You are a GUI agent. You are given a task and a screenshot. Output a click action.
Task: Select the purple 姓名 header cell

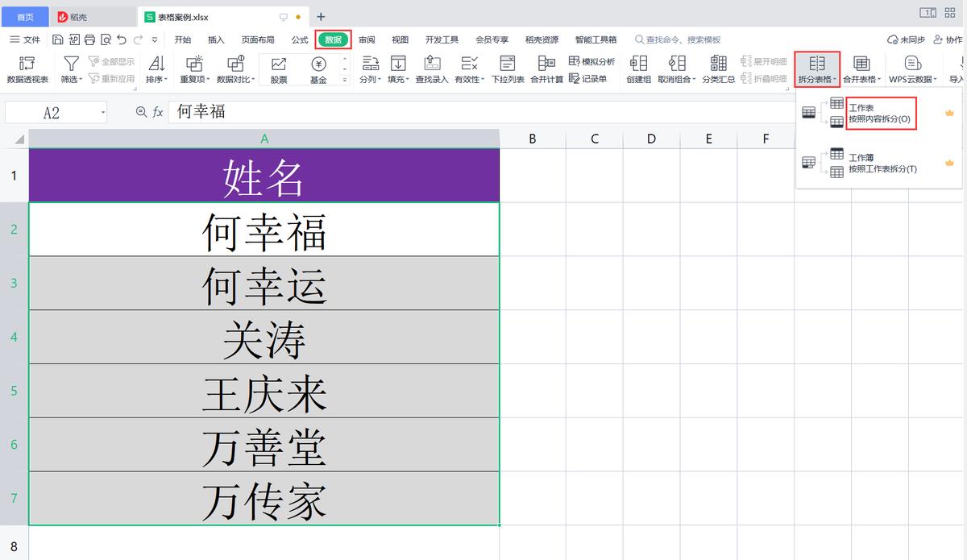[264, 173]
